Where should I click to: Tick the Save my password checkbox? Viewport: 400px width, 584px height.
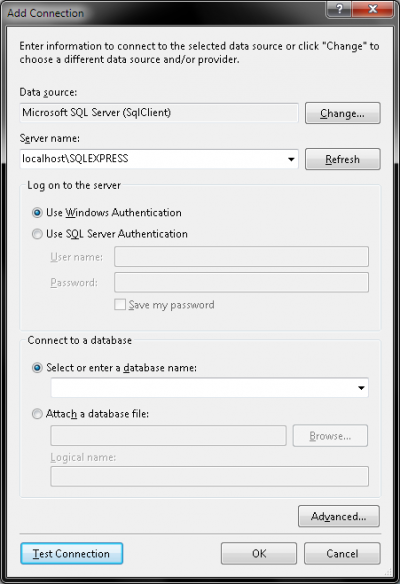point(120,304)
